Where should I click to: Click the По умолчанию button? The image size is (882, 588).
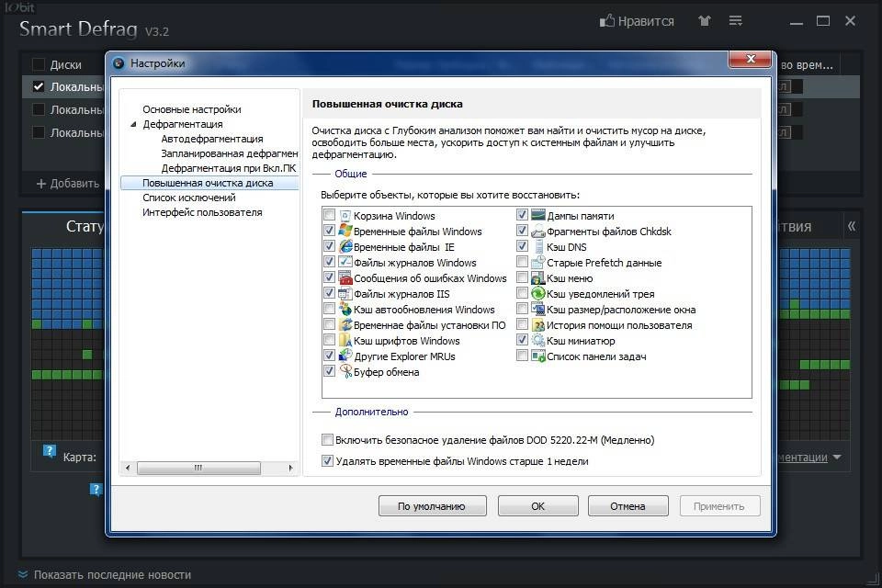click(x=432, y=506)
